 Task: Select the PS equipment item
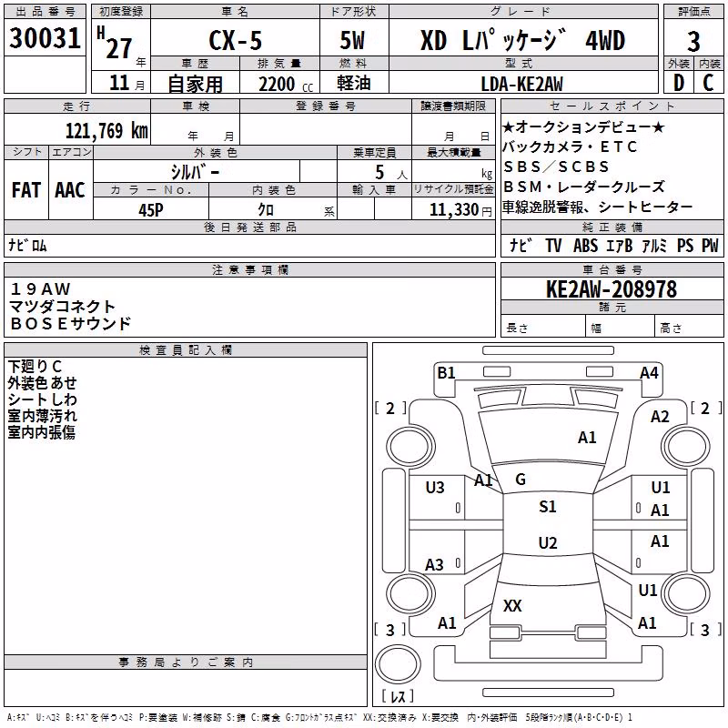[x=685, y=246]
